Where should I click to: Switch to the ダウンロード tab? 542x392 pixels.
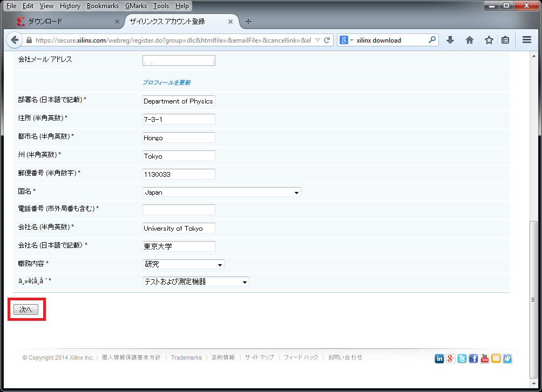click(x=69, y=22)
